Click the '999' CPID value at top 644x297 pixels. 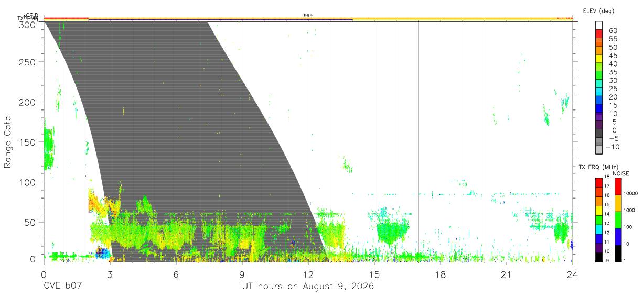pos(308,16)
